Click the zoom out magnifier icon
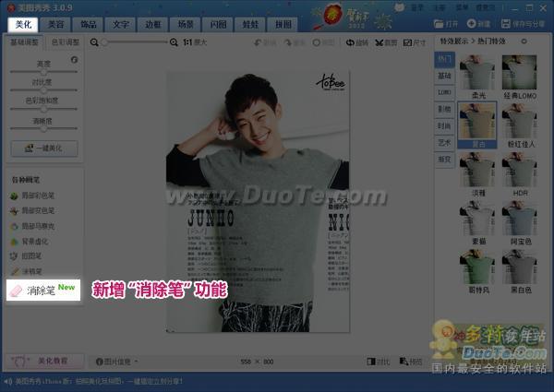 coord(94,42)
